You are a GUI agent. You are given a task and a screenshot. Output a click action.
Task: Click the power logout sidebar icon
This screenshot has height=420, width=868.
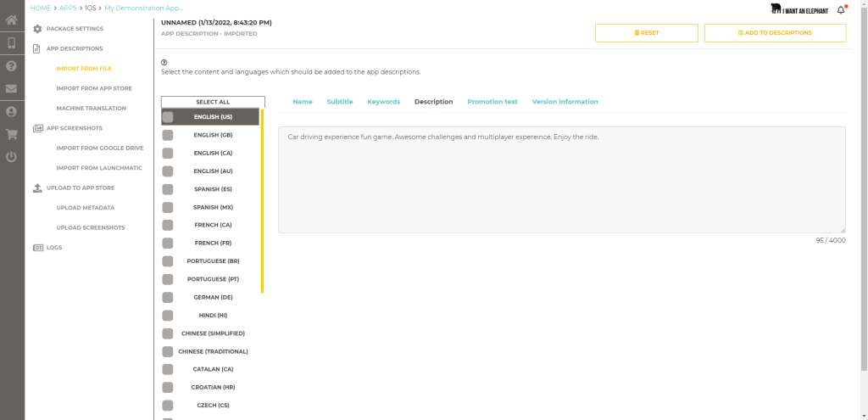tap(12, 157)
